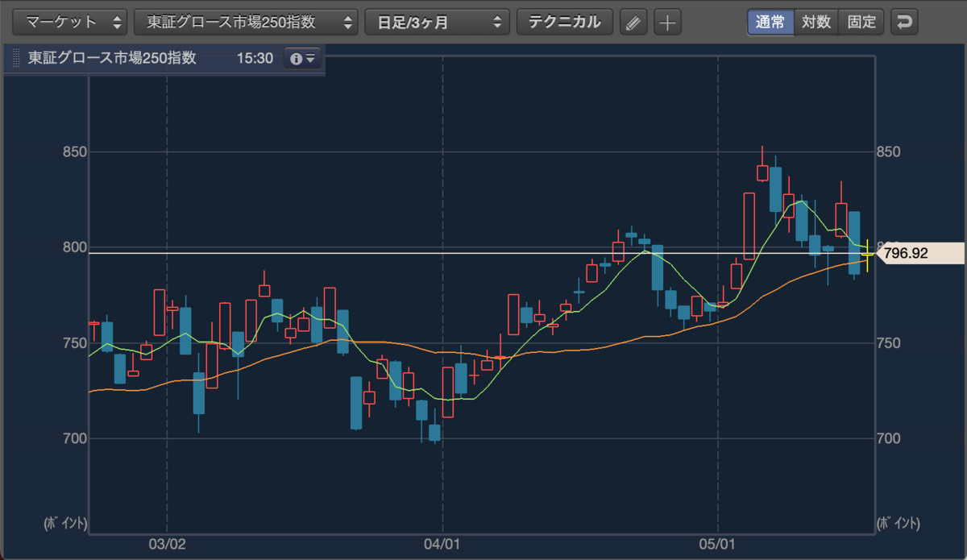Click the 03/02 date axis label
The height and width of the screenshot is (560, 967).
[167, 545]
